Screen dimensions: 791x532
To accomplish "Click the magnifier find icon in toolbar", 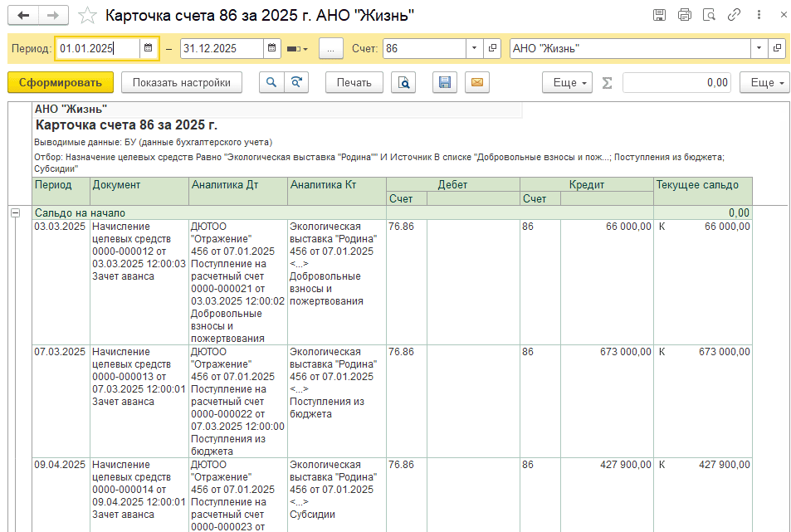I will click(x=271, y=82).
